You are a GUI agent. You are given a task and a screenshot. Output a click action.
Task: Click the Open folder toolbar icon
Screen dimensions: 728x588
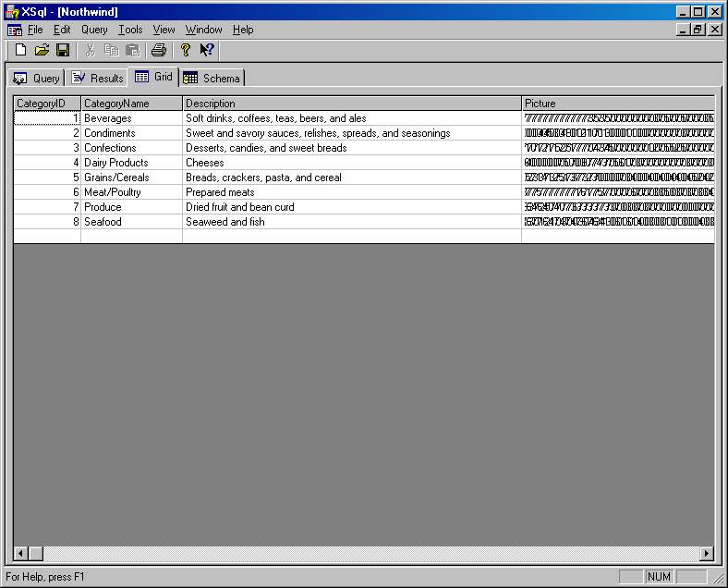pyautogui.click(x=42, y=50)
